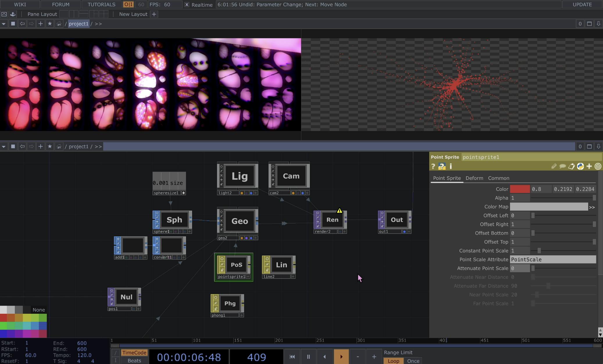Open the TUTORIALS link

tap(101, 4)
